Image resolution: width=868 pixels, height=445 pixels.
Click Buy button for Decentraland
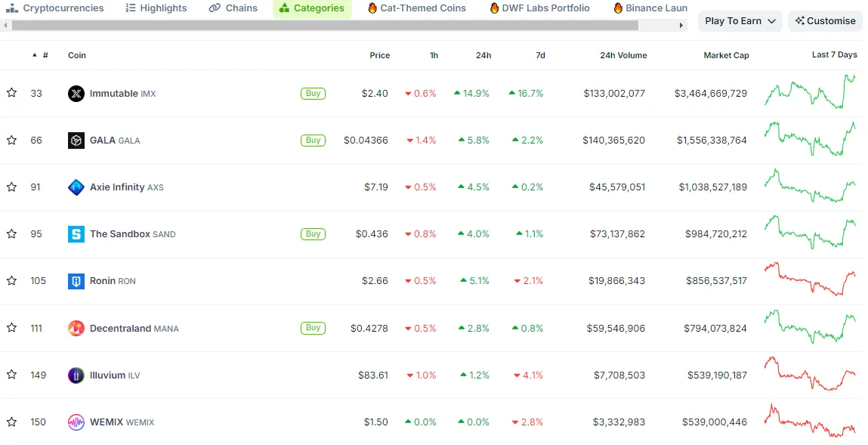[x=313, y=328]
